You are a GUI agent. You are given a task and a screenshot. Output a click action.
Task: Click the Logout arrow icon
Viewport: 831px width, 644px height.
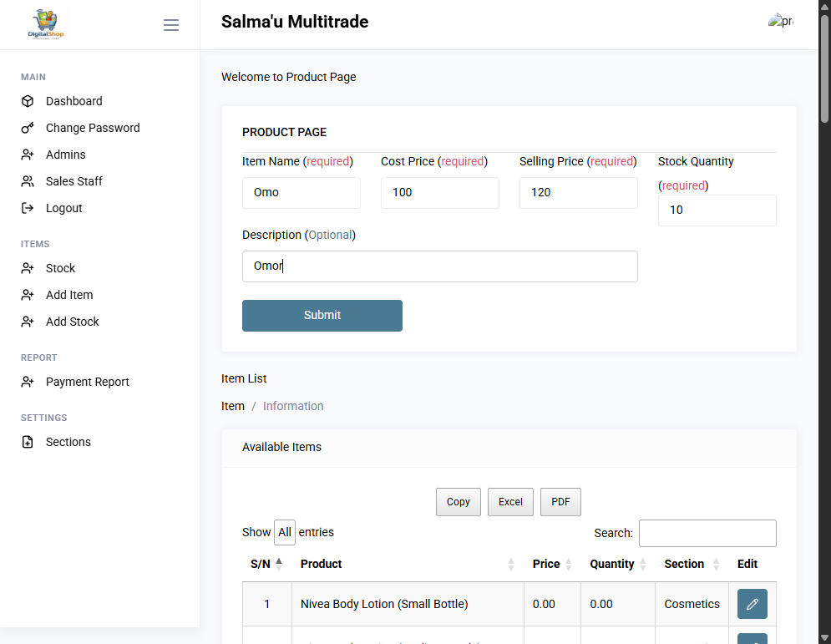tap(28, 208)
